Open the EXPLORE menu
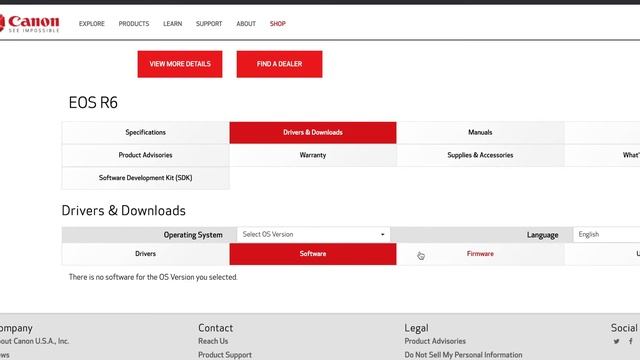This screenshot has height=360, width=640. [x=92, y=24]
